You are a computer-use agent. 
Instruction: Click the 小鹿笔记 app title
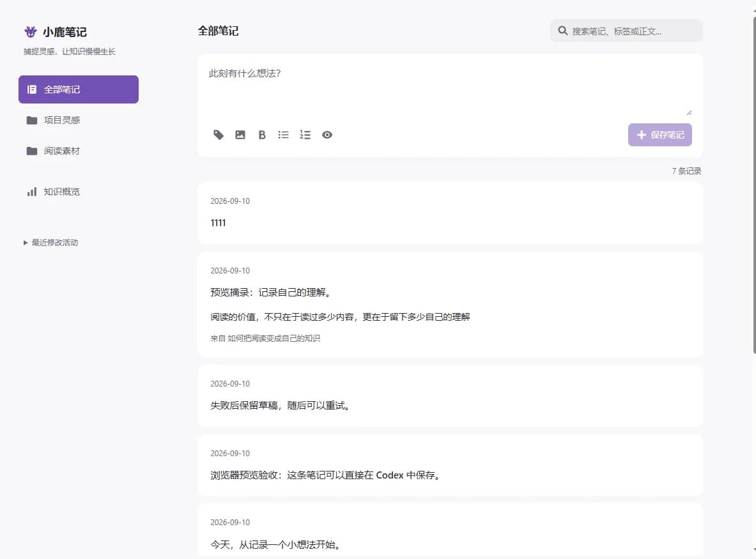(65, 33)
